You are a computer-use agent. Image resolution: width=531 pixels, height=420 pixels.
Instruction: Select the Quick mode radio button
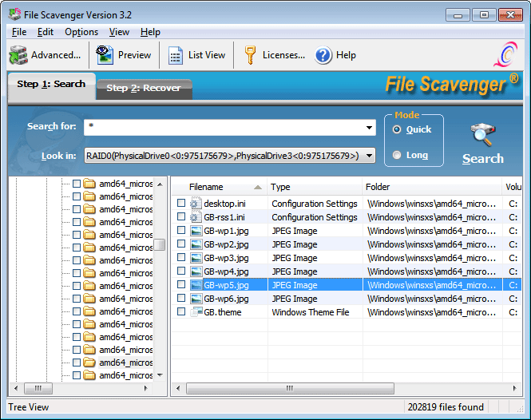point(397,129)
